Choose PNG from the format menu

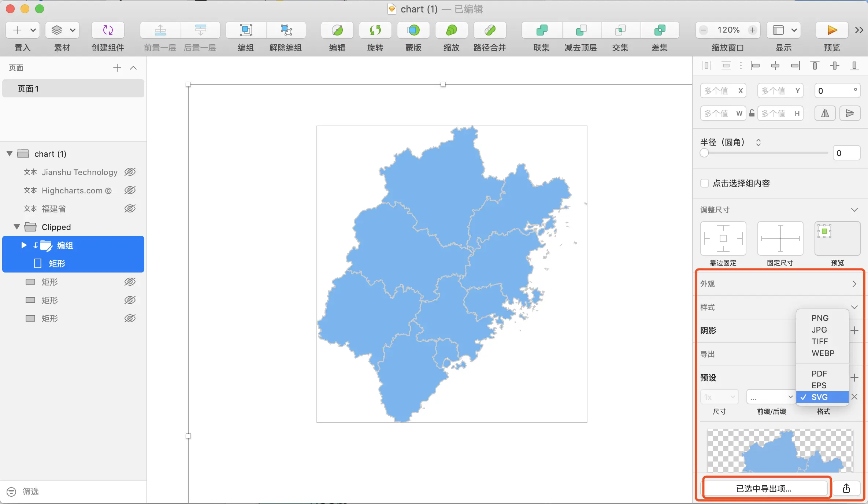click(x=820, y=318)
